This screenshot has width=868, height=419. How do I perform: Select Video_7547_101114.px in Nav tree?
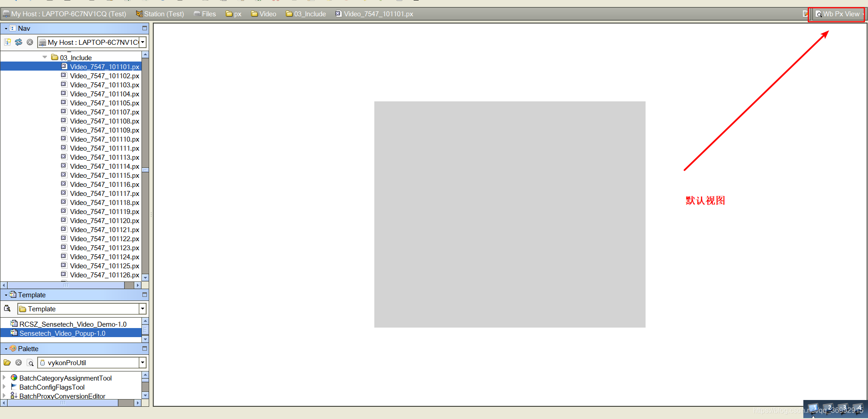104,166
